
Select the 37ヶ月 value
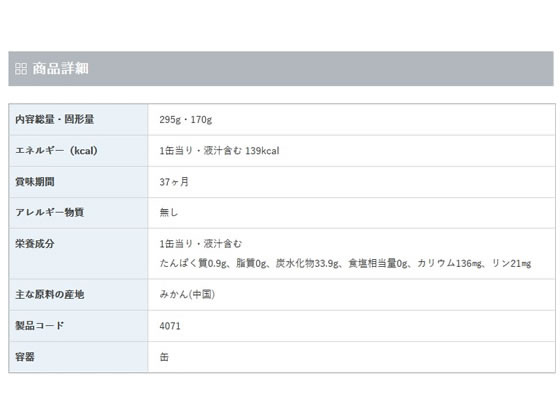(x=174, y=182)
